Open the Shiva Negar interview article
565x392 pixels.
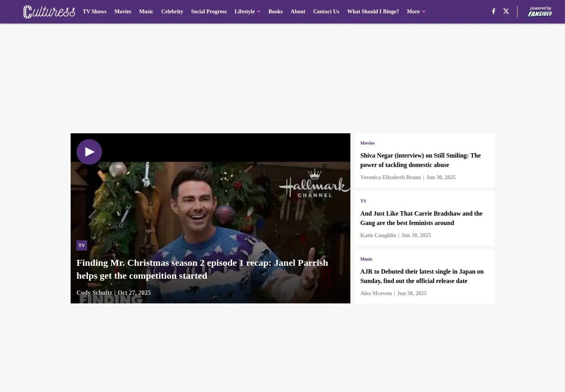(420, 160)
